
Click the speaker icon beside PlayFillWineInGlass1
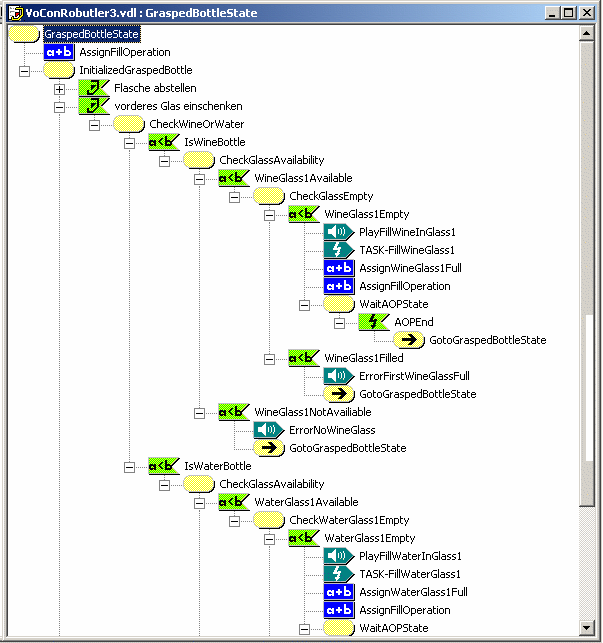(338, 232)
